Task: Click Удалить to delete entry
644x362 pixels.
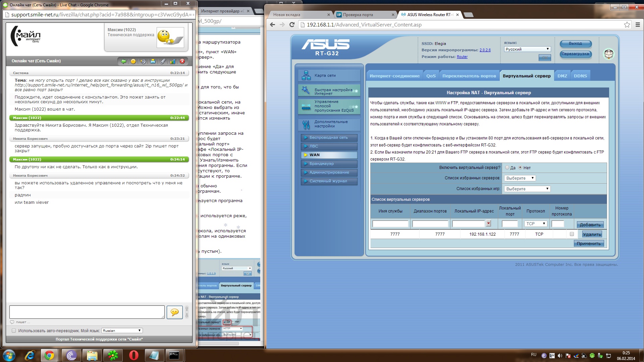Action: click(592, 235)
